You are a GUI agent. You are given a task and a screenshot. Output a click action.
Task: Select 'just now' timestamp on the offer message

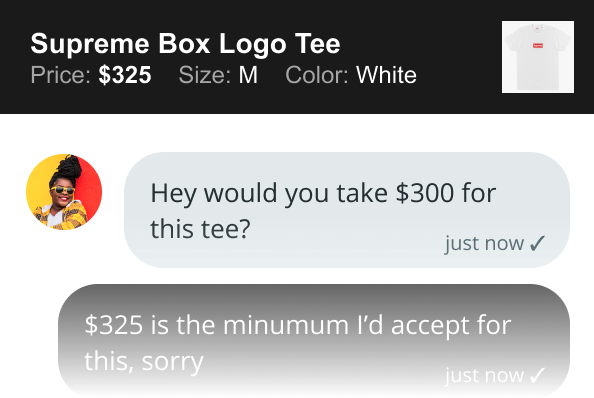click(485, 243)
